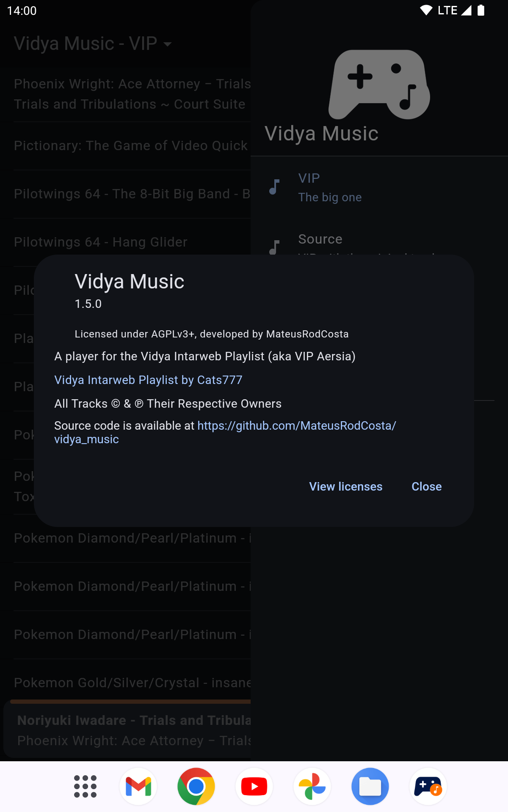Close the about dialog
The width and height of the screenshot is (508, 812).
[426, 486]
